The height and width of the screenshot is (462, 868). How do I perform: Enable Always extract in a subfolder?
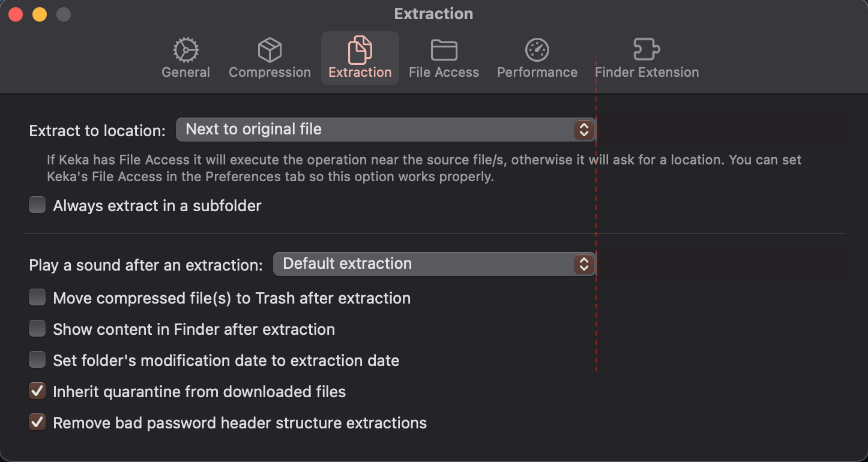tap(37, 205)
